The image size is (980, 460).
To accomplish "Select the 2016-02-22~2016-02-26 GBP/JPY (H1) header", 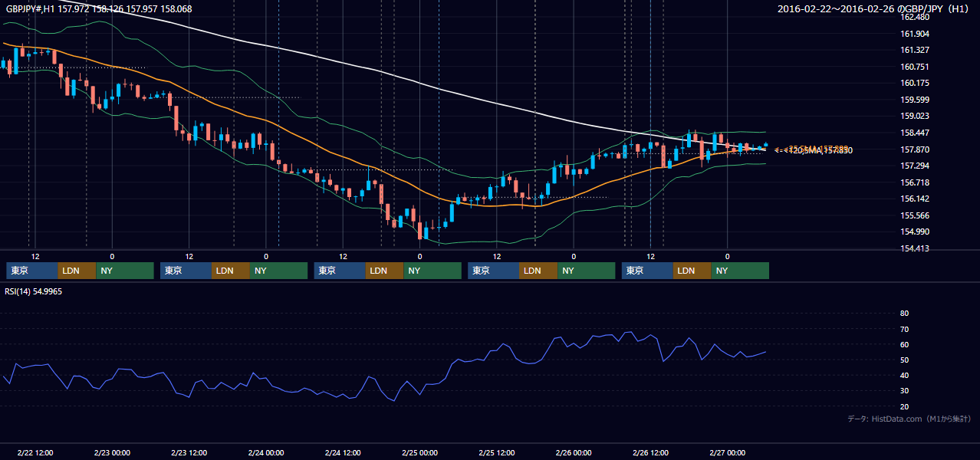I will coord(873,9).
